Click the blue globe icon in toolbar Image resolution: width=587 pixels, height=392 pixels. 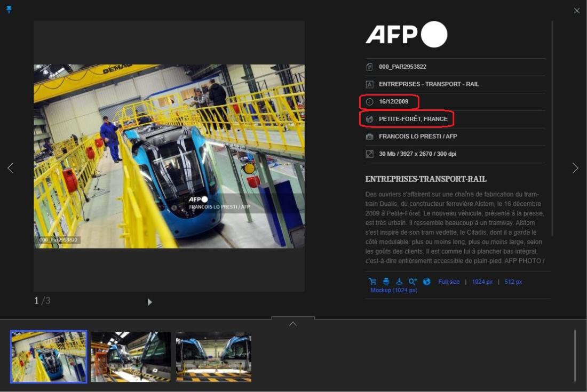click(x=426, y=282)
